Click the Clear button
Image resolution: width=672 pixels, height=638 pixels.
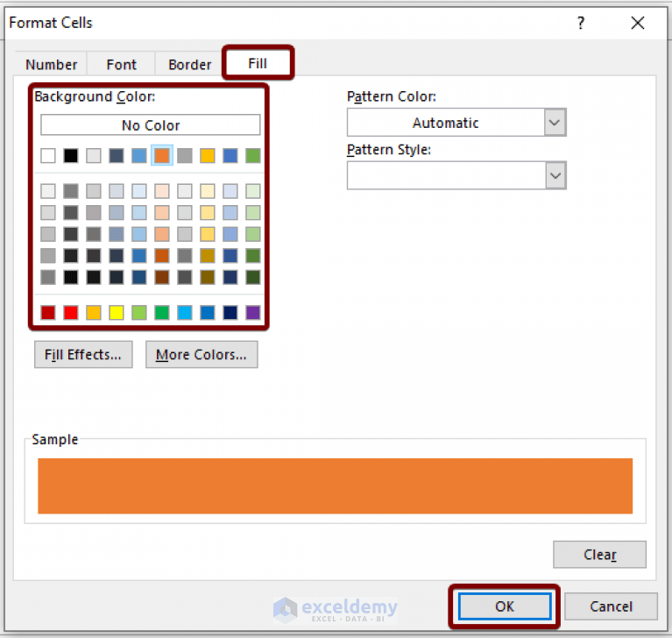coord(599,555)
